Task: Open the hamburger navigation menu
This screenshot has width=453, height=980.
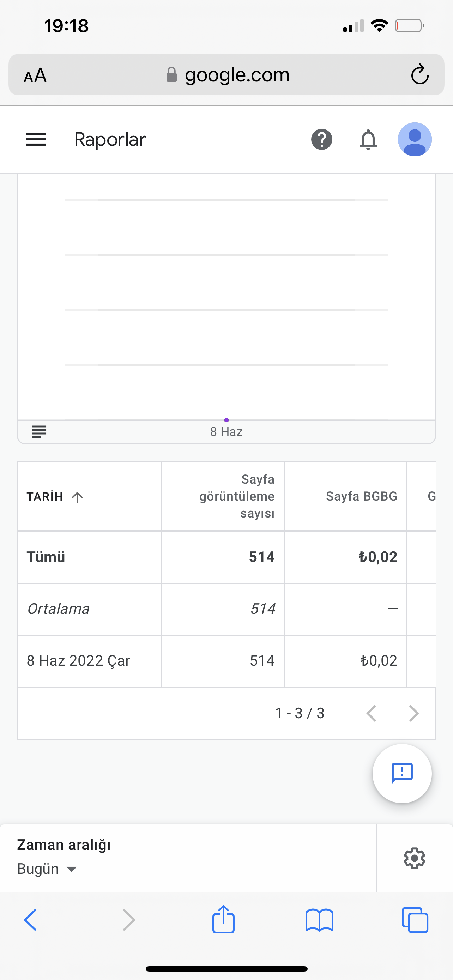Action: (36, 139)
